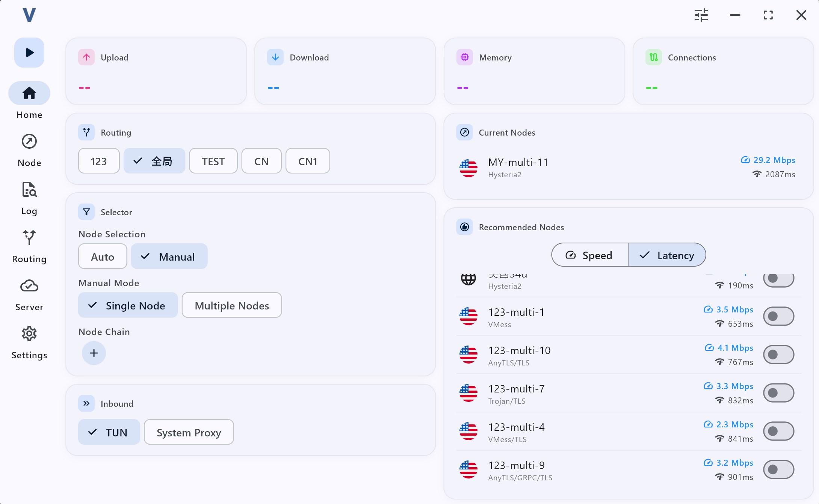Enable the 123-multi-7 node switch
This screenshot has height=504, width=819.
(x=779, y=393)
